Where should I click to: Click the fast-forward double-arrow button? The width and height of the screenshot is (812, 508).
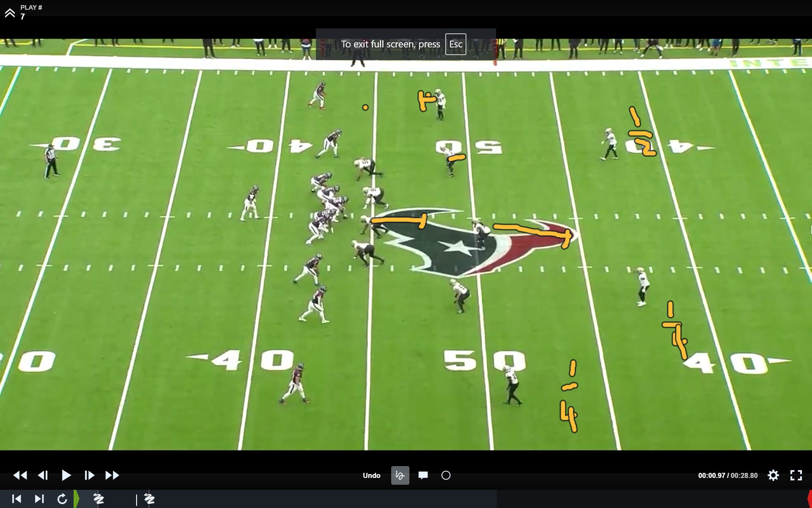[x=112, y=475]
